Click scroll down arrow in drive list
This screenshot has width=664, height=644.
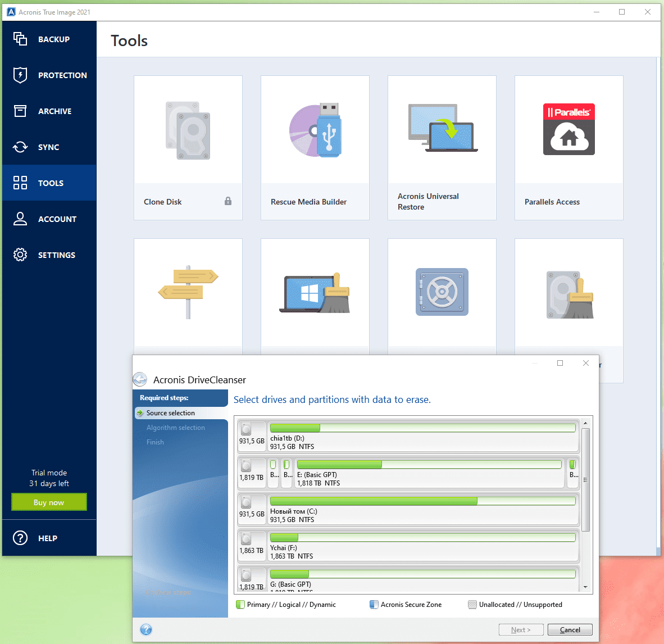coord(585,587)
